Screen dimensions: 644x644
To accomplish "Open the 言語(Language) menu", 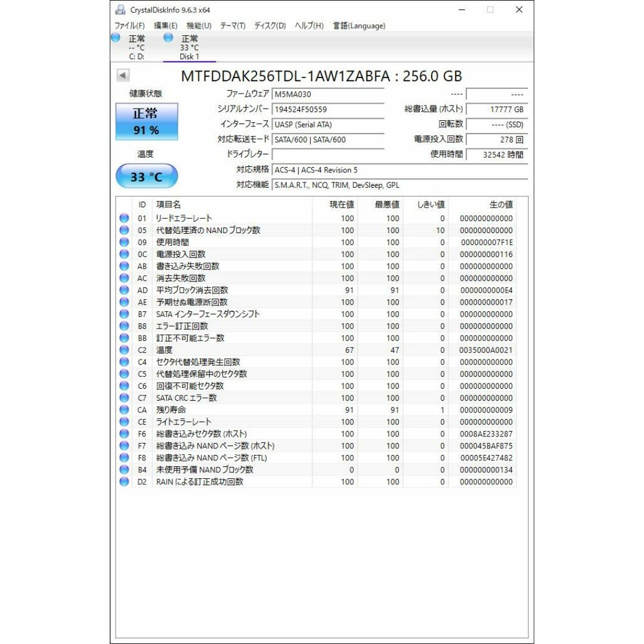I will click(x=359, y=26).
